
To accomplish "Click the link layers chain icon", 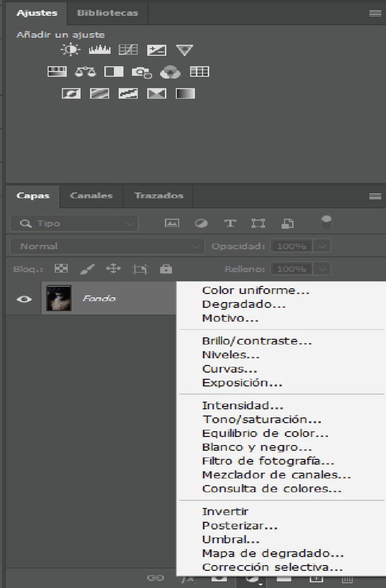I will click(x=155, y=578).
